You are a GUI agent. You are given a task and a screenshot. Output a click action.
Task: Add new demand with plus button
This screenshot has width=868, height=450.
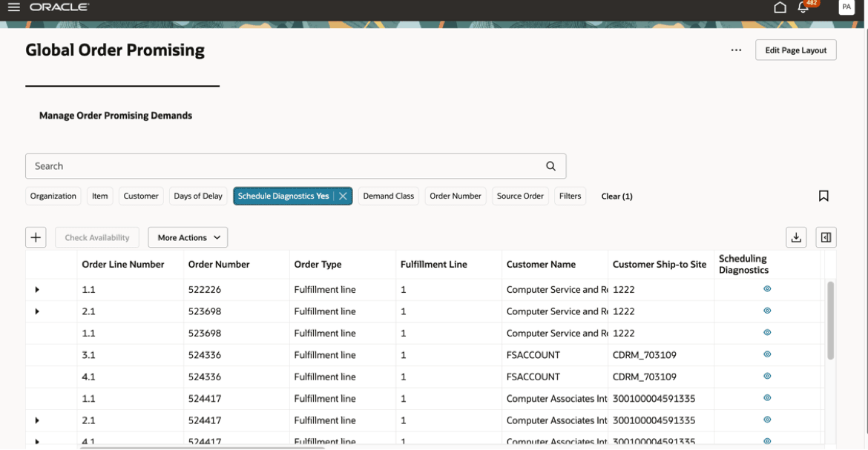pos(36,237)
